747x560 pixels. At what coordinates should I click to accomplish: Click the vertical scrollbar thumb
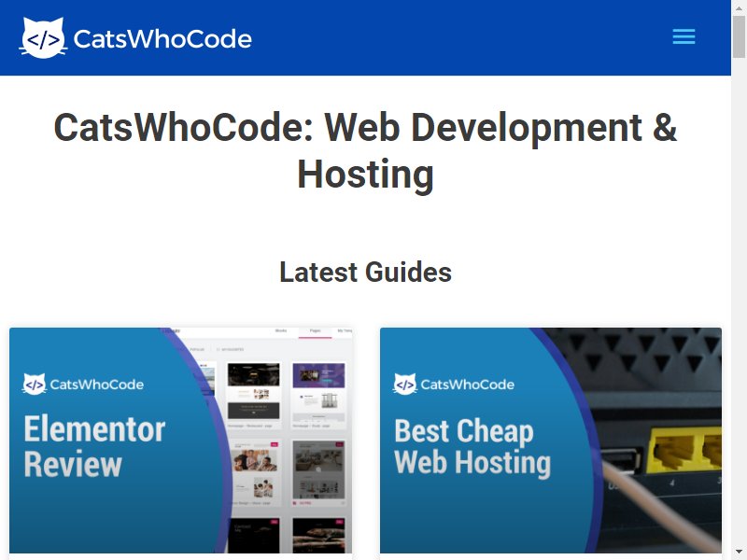click(x=739, y=36)
